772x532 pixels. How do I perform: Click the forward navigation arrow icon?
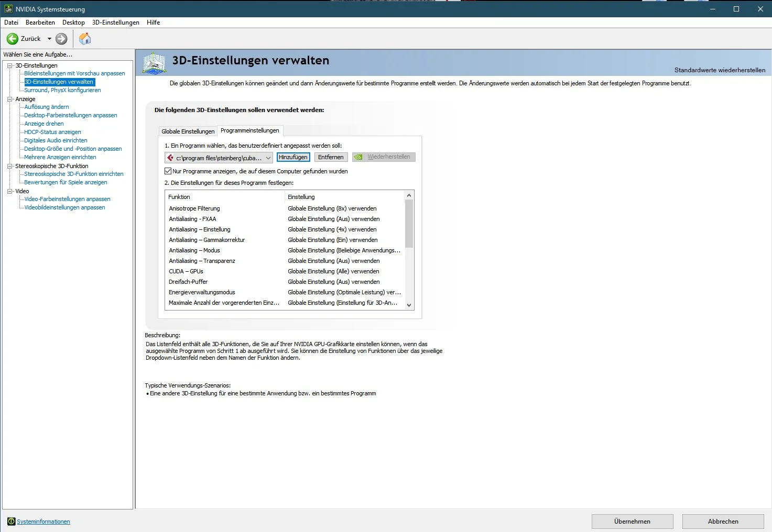[x=61, y=39]
